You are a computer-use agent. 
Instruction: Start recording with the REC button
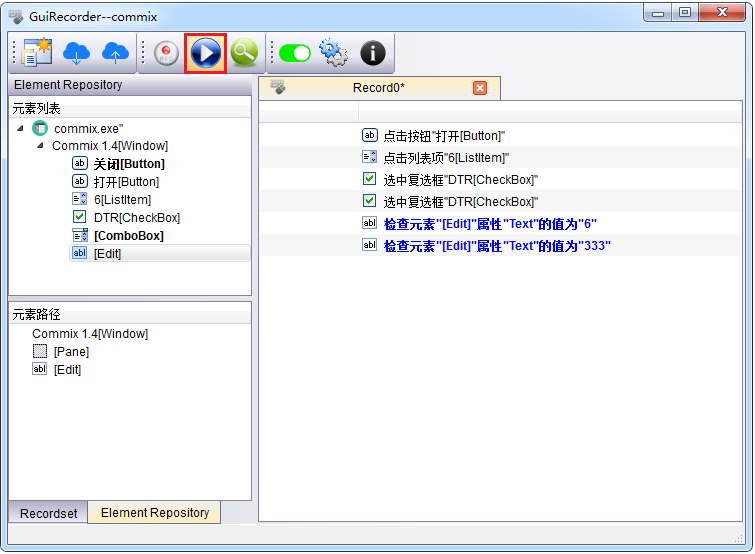166,53
